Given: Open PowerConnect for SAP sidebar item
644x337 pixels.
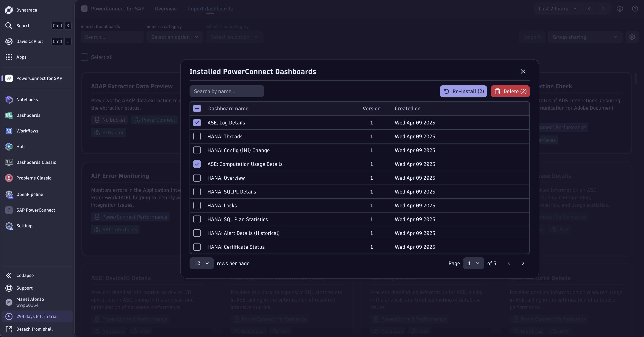Looking at the screenshot, I should pos(39,78).
